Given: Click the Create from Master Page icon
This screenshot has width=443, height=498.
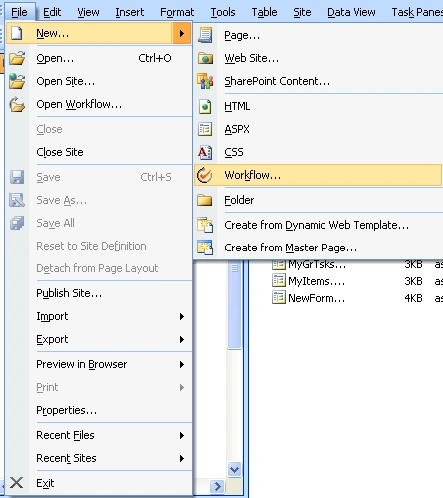Looking at the screenshot, I should (x=205, y=248).
